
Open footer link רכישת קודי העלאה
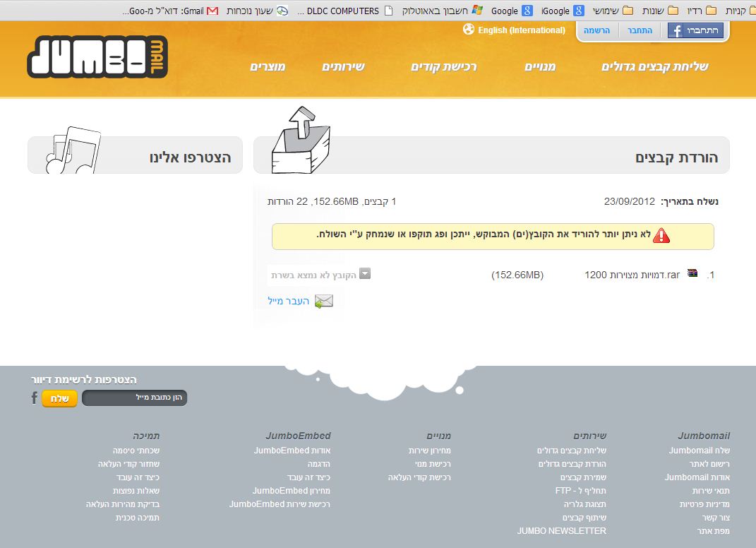click(419, 477)
